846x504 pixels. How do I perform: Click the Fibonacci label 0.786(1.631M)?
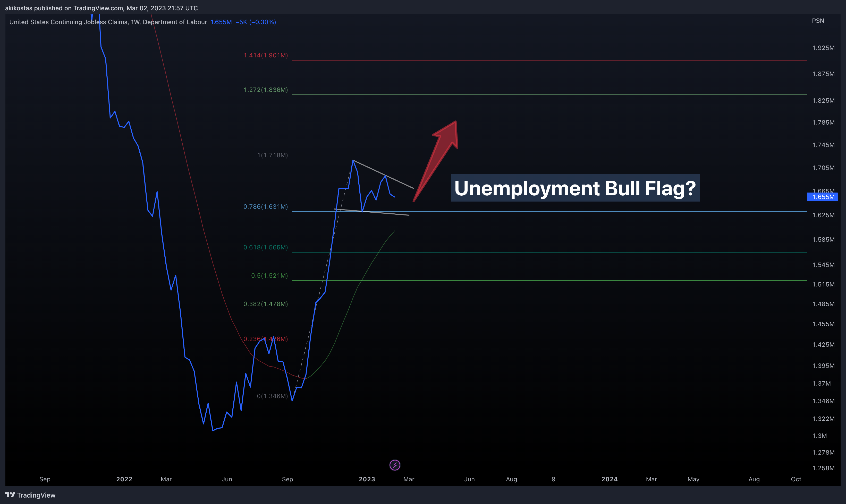click(x=266, y=206)
